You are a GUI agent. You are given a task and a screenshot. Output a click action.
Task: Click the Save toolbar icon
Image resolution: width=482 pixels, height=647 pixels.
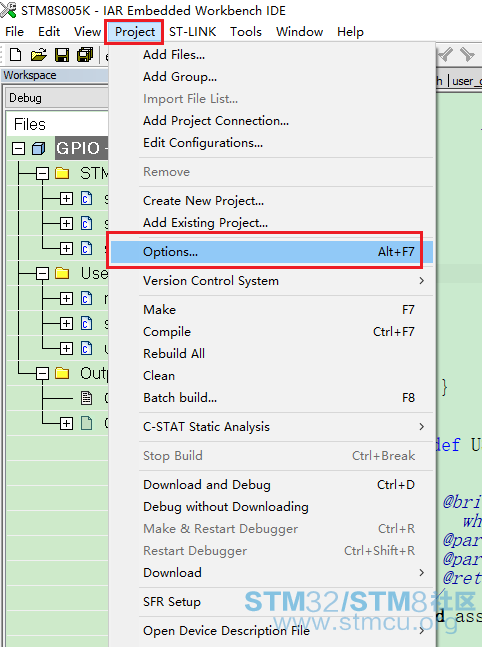click(62, 55)
